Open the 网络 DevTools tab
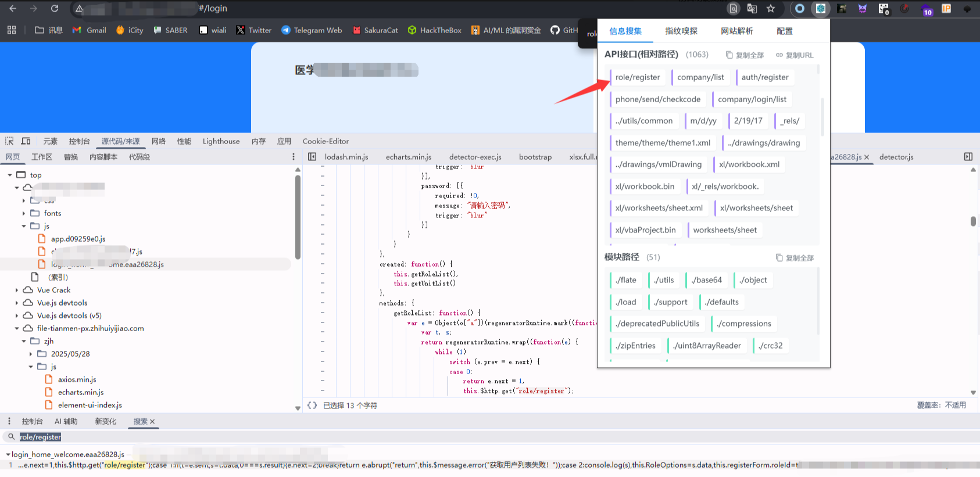 pyautogui.click(x=159, y=141)
